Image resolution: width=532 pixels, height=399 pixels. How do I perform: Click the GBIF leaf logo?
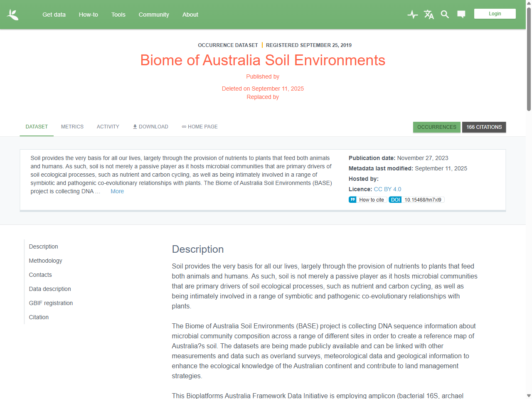pyautogui.click(x=13, y=14)
